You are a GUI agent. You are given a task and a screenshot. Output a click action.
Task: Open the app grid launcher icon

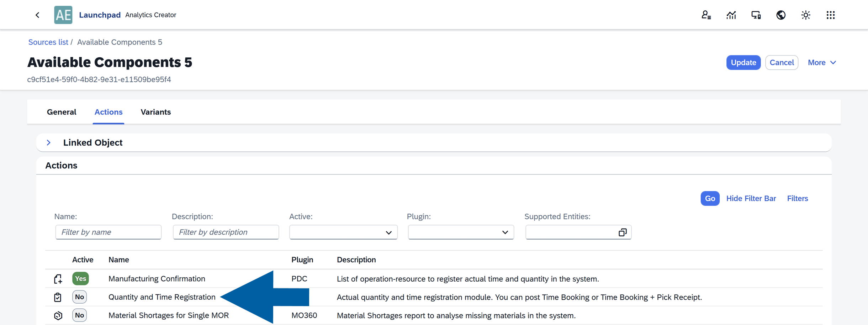pyautogui.click(x=831, y=15)
